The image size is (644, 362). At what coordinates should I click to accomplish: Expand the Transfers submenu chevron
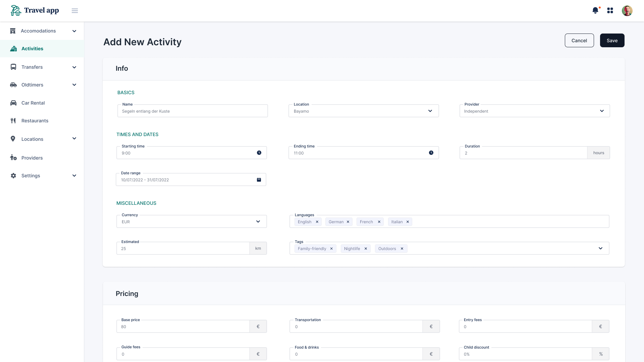74,67
